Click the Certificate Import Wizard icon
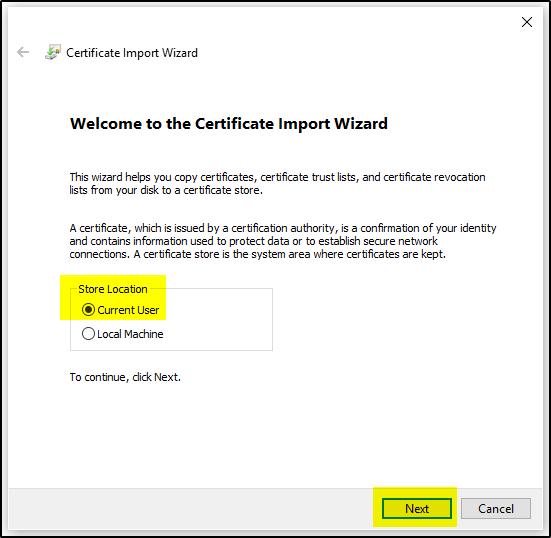 pyautogui.click(x=53, y=52)
